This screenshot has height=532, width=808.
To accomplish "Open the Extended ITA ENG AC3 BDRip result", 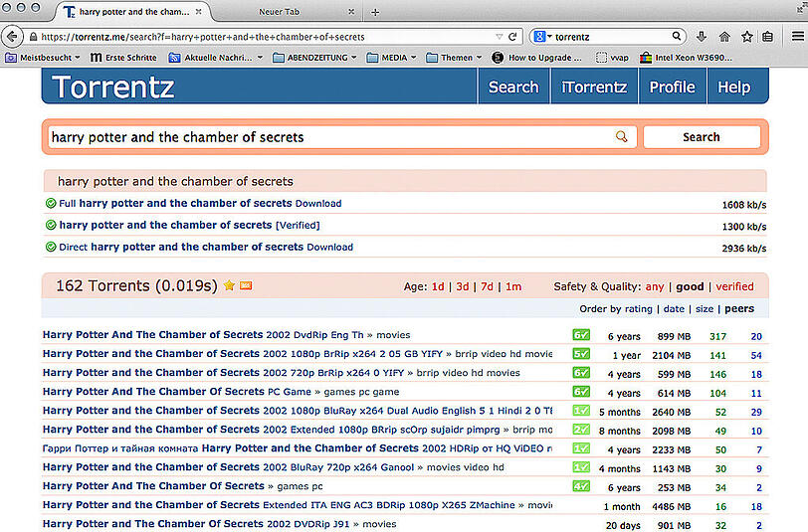I will [x=279, y=505].
